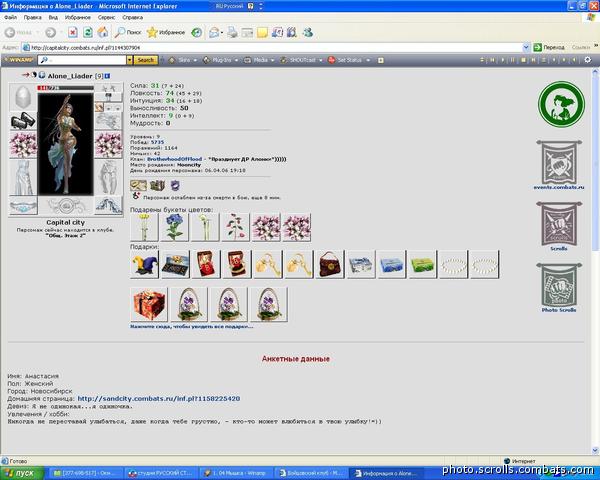Open the Photo Scrolls banner link
The image size is (600, 480).
[x=559, y=287]
